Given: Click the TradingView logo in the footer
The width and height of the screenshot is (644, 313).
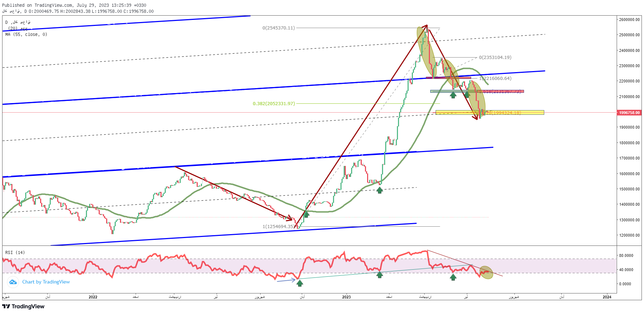Looking at the screenshot, I should point(23,306).
